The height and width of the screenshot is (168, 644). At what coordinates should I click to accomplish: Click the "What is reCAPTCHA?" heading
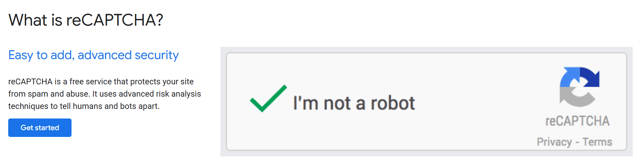click(86, 20)
